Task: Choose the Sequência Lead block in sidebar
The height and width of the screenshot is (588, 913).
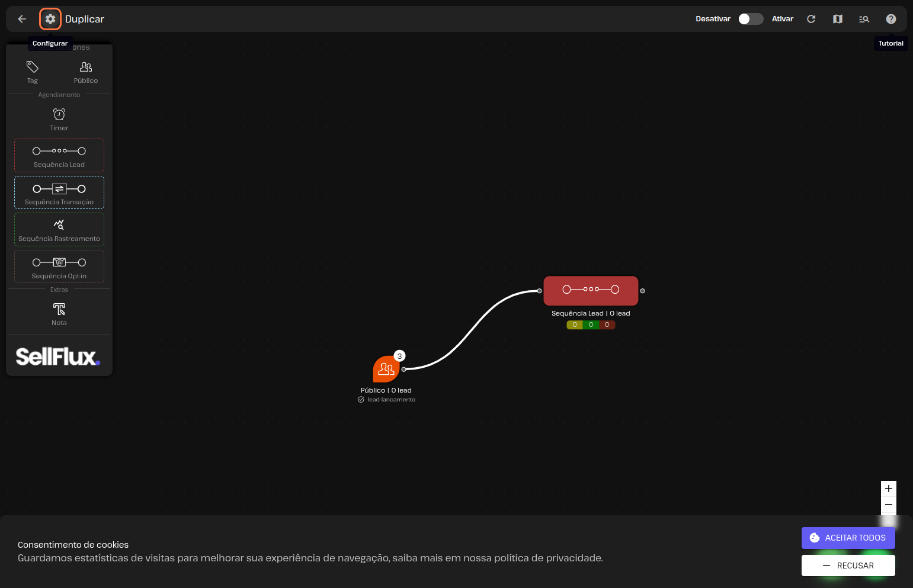Action: click(59, 156)
